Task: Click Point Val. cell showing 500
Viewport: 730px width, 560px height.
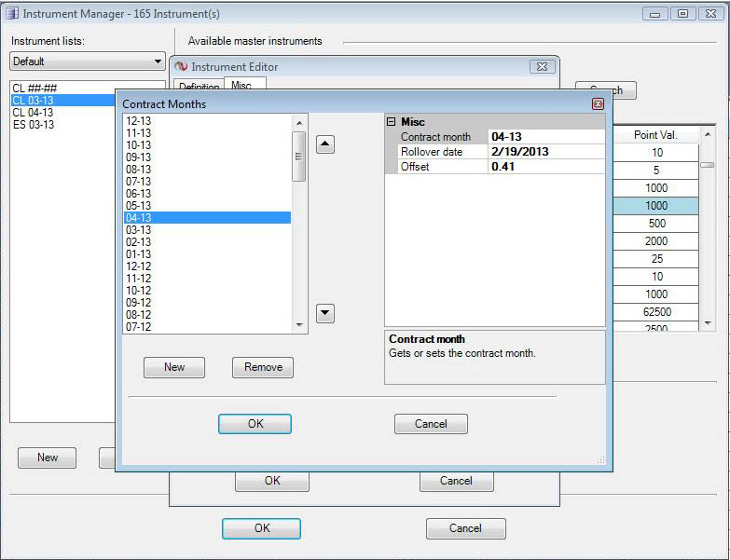Action: (x=656, y=224)
